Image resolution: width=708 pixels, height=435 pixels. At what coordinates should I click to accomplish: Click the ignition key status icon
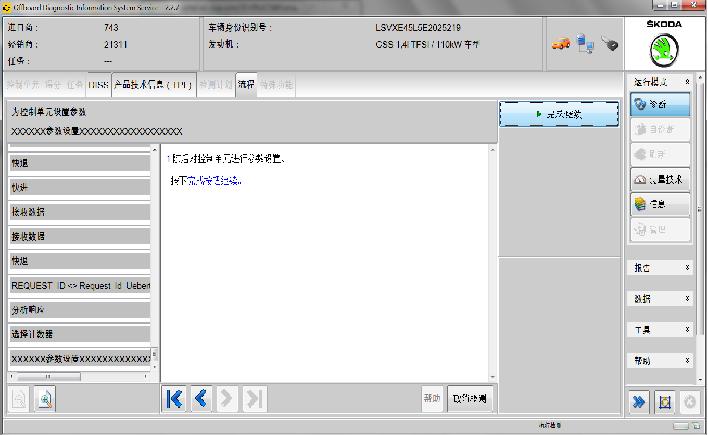pos(609,44)
